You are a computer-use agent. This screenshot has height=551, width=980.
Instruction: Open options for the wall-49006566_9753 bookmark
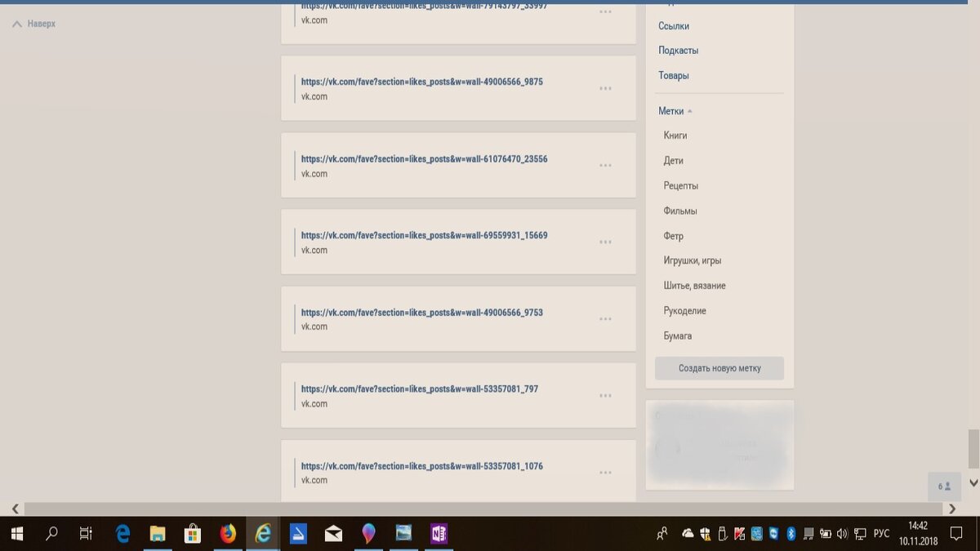[605, 318]
